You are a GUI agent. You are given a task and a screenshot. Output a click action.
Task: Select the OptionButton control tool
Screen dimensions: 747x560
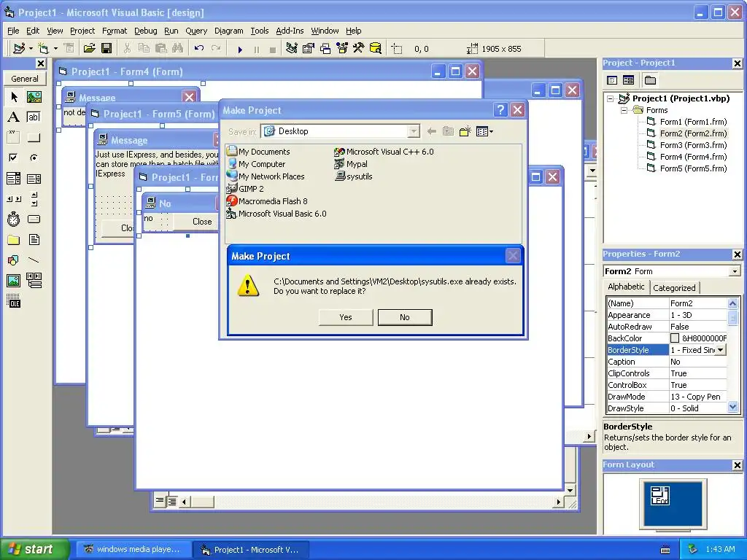34,157
